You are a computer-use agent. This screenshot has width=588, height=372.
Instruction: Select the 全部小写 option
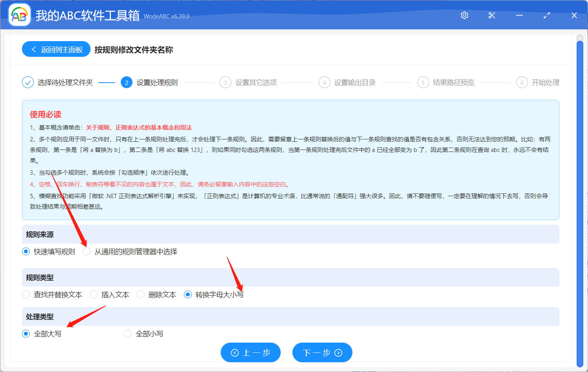point(128,333)
